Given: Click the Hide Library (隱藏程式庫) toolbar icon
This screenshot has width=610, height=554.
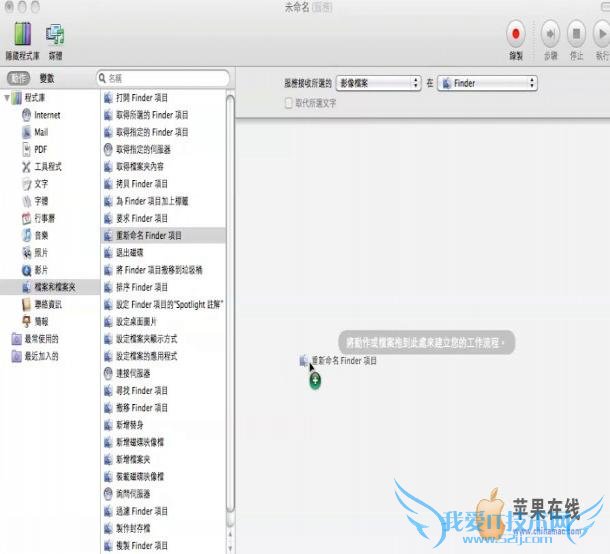Looking at the screenshot, I should 22,34.
